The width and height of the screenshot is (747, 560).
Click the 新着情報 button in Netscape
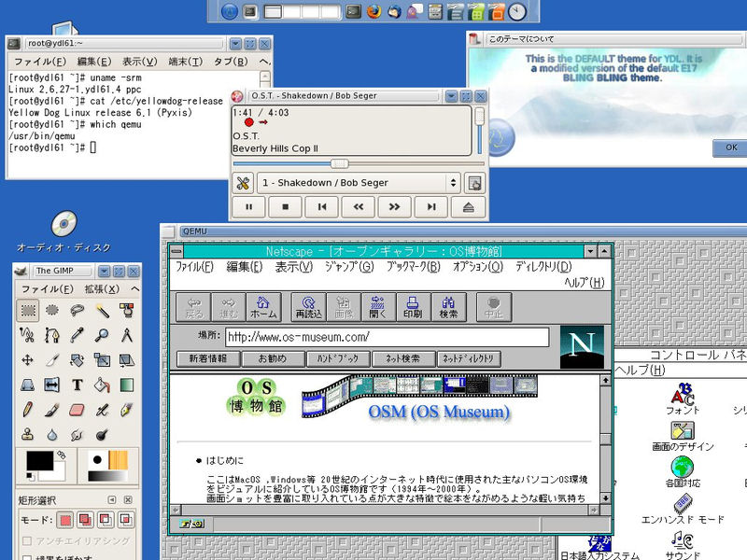[x=208, y=358]
